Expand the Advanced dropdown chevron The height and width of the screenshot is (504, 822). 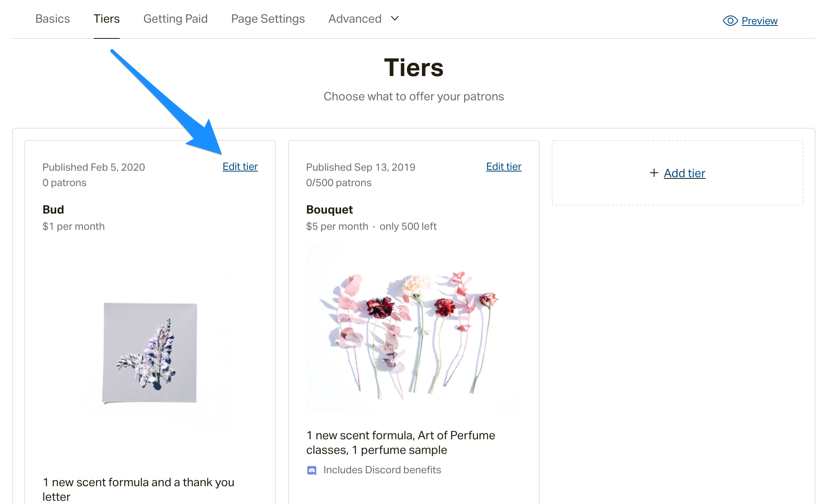(395, 19)
